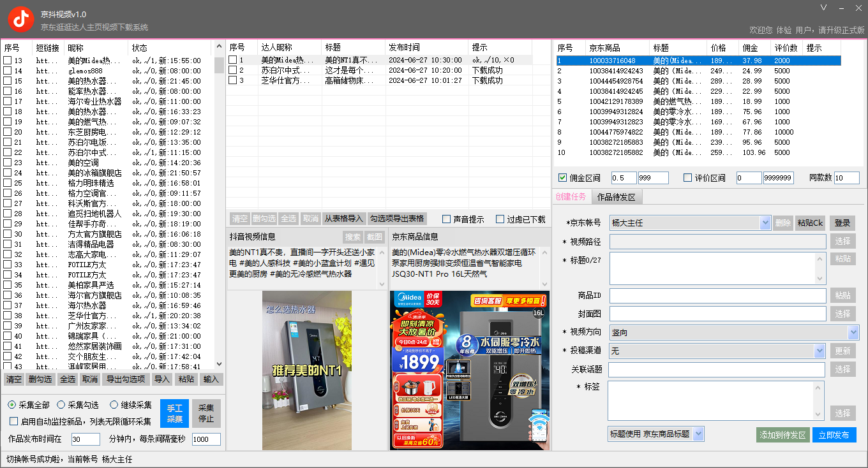Select product row 10 priced 103.96 commission
Screen dimensions: 868x468
[x=698, y=152]
